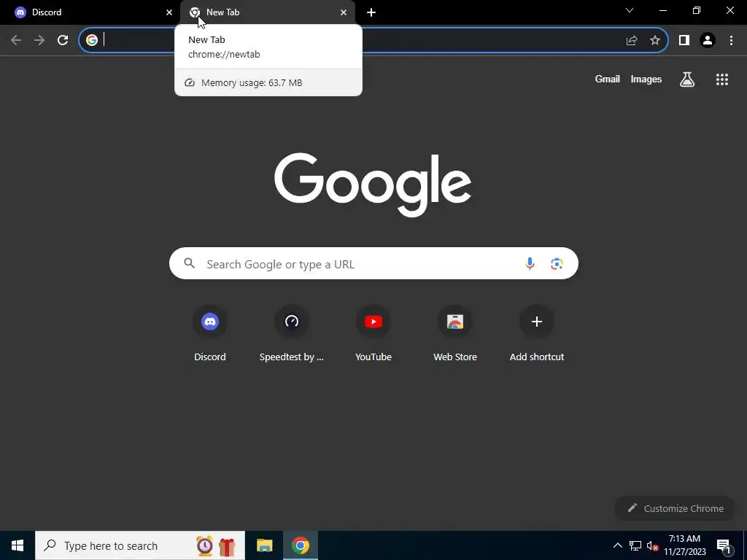Click the Customize Chrome button
Screen dimensions: 747x560
(x=675, y=508)
